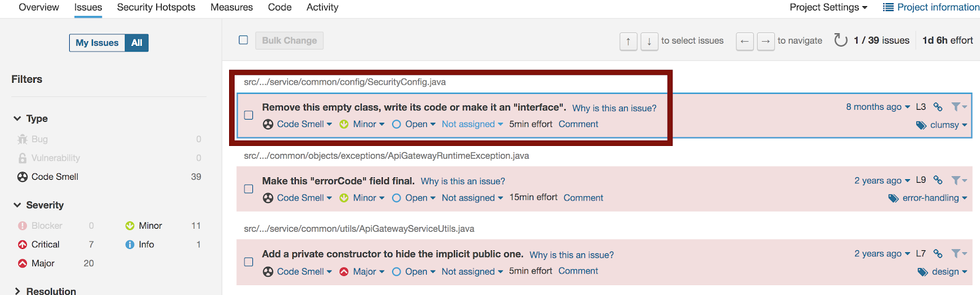Click Why is this an issue for errorCode
980x295 pixels.
(462, 181)
